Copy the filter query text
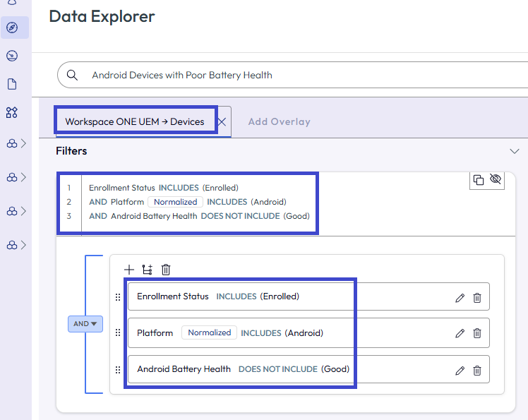Screen dimensions: 528x420 pyautogui.click(x=479, y=180)
